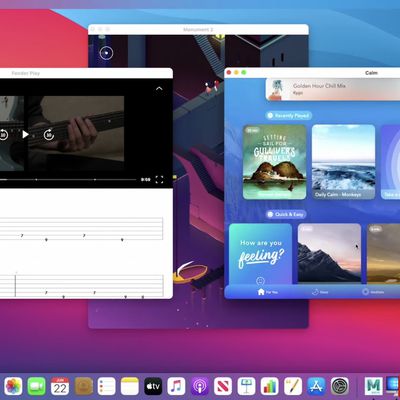Seek along the Fender Play video progress bar
Screen dimensions: 400x400
pos(68,180)
